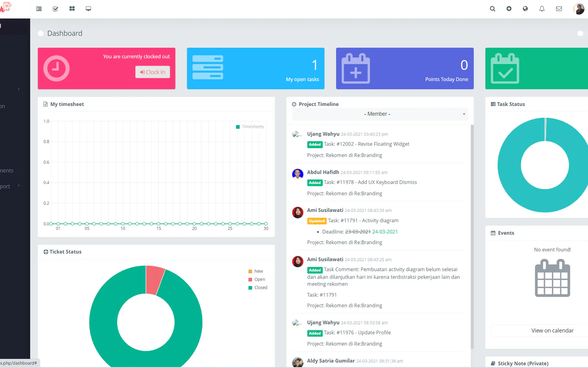Open task #11976 Update Profile

(357, 332)
